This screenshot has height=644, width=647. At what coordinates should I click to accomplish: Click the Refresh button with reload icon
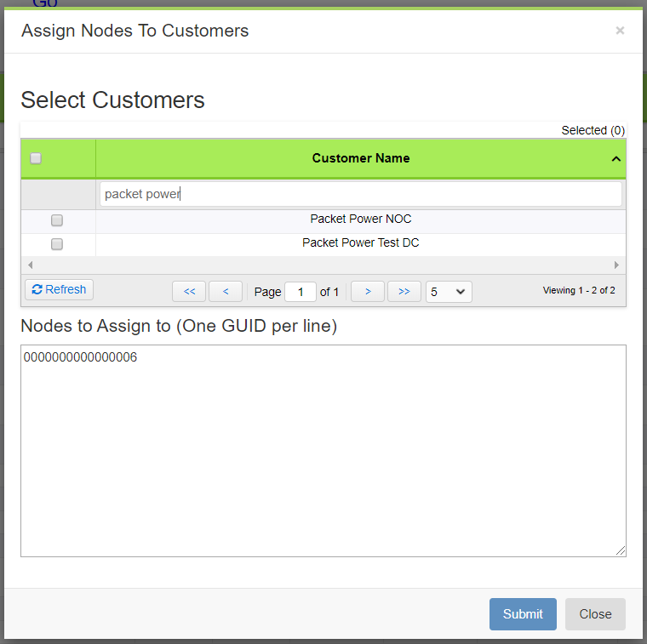pos(59,289)
